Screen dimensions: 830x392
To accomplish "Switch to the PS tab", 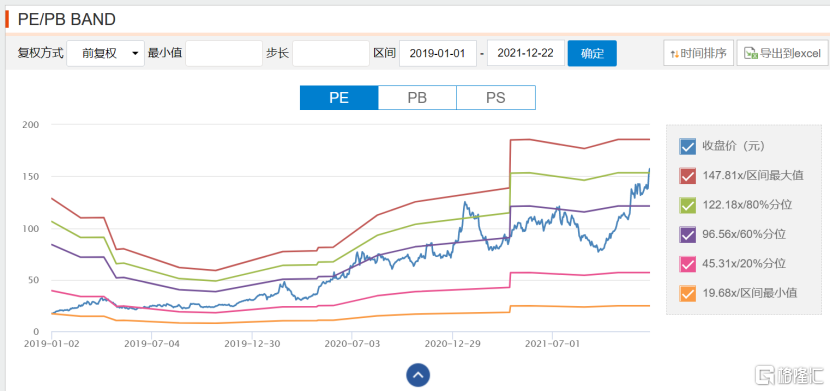I will 496,98.
